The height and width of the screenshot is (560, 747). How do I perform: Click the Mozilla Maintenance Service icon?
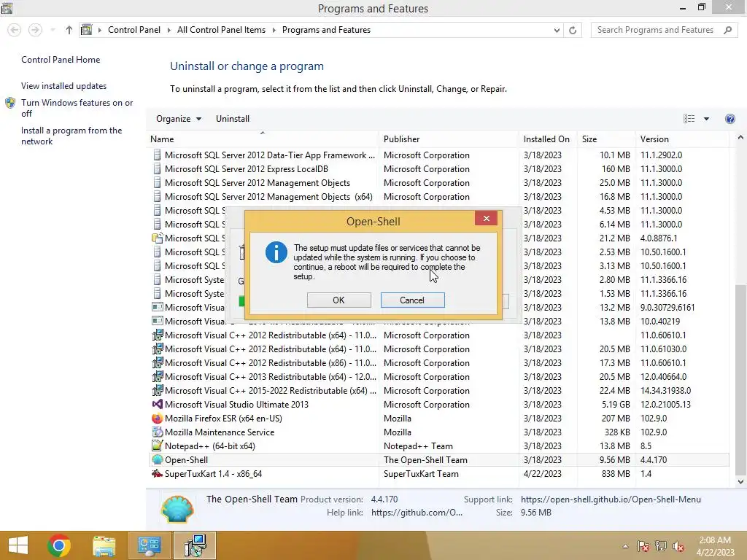158,432
